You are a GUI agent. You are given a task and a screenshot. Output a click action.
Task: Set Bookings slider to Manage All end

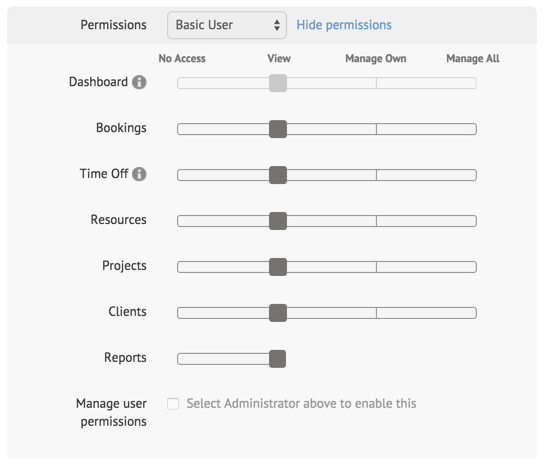474,129
